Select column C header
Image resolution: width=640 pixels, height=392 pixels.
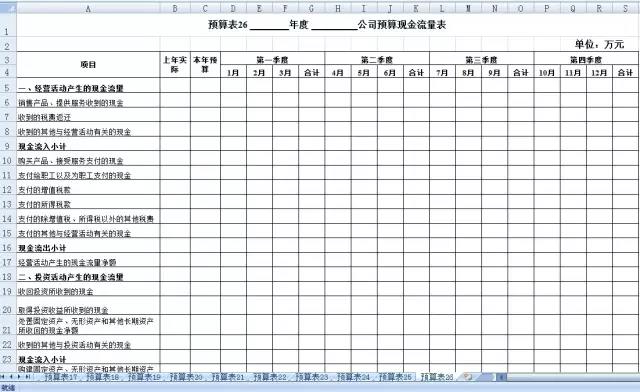pos(205,8)
